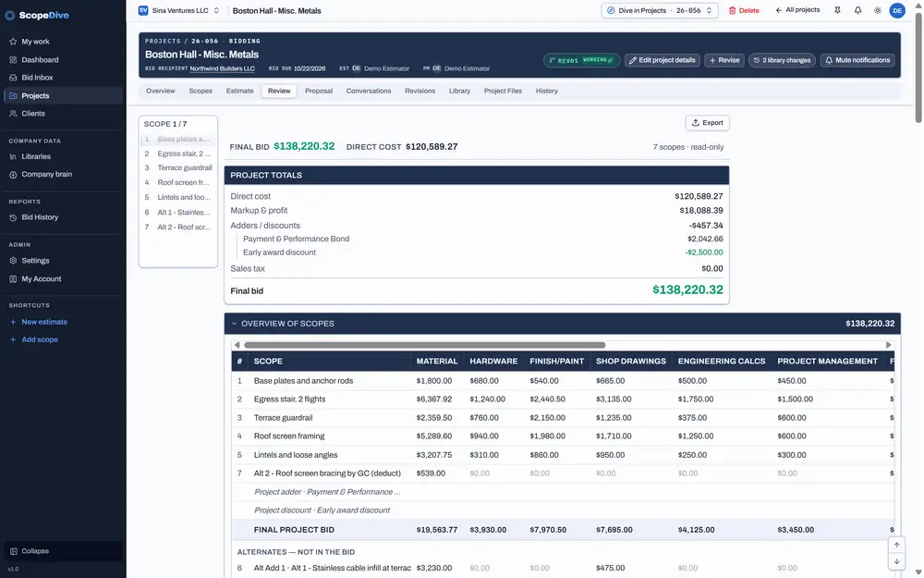Click the Projects folder icon

click(13, 95)
